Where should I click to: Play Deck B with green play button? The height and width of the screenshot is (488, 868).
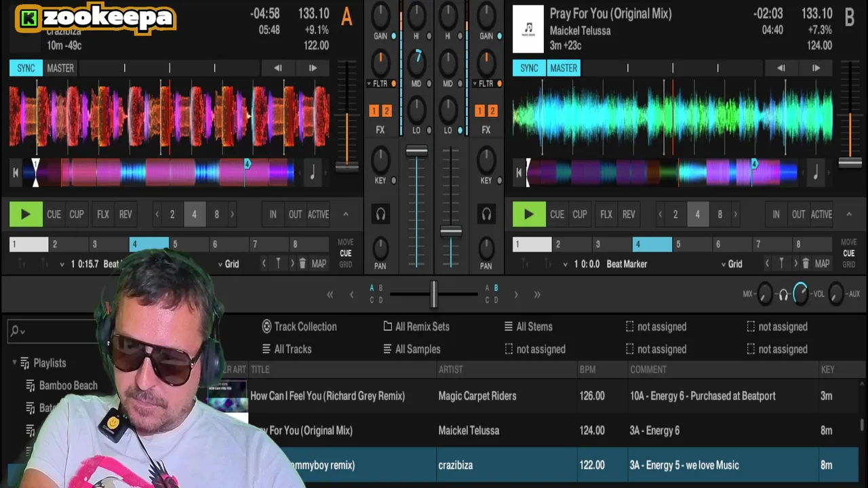pos(529,214)
